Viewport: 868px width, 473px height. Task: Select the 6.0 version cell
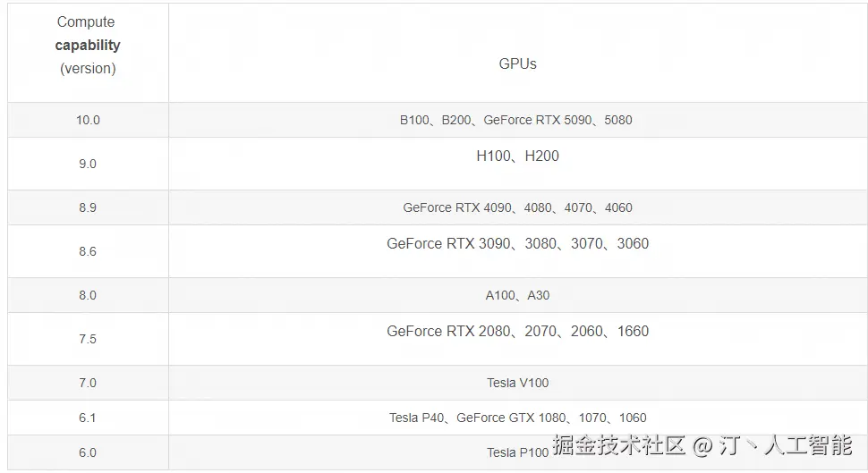(x=88, y=452)
